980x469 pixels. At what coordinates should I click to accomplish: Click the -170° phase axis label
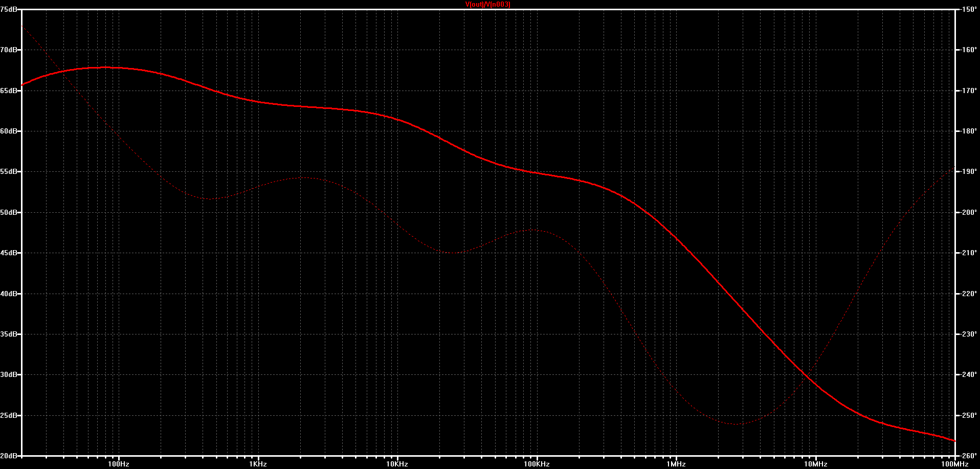tap(969, 91)
